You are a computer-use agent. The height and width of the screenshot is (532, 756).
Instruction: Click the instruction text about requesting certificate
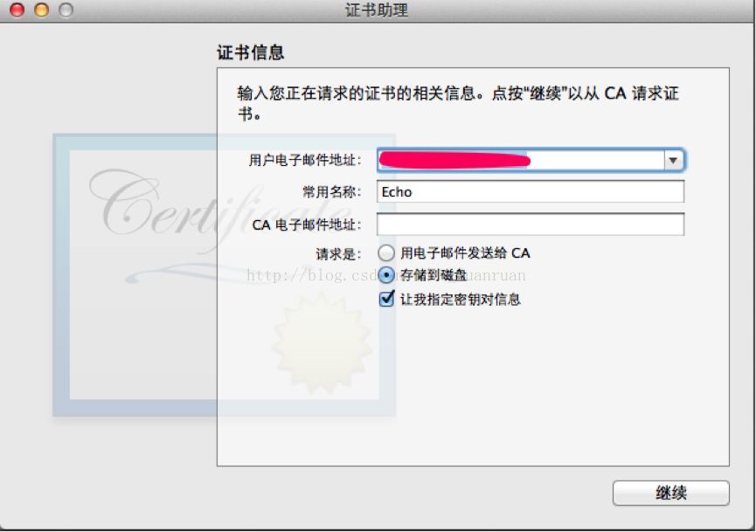coord(458,102)
